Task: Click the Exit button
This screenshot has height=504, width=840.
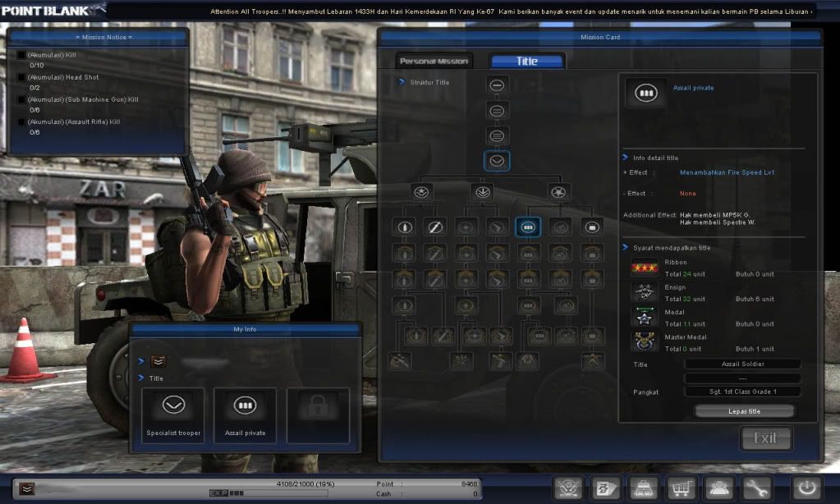Action: (x=765, y=438)
